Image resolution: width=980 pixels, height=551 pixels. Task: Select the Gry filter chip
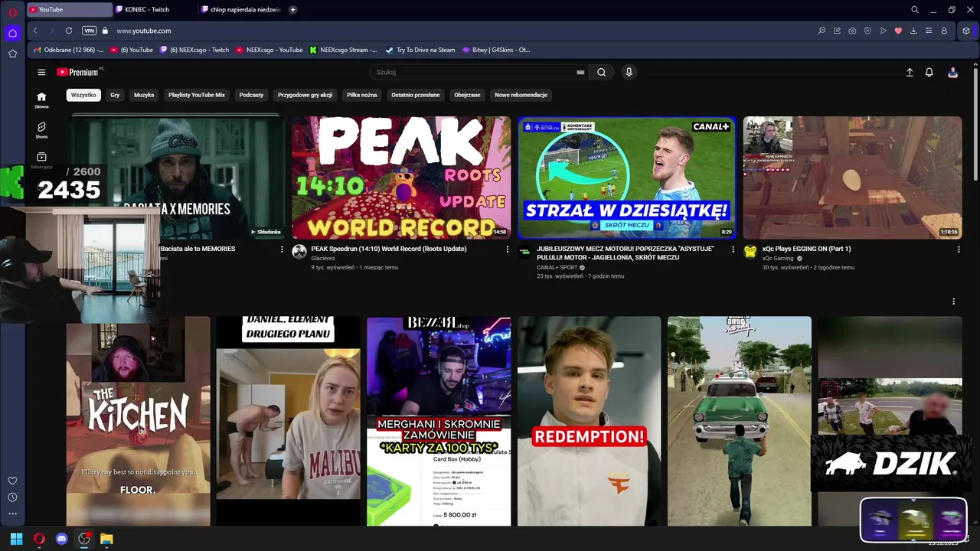[115, 95]
